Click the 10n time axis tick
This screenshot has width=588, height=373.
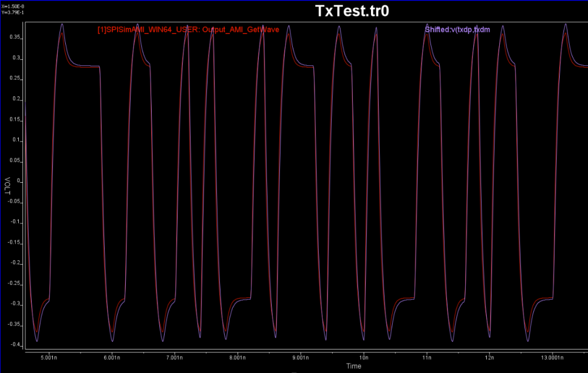coord(364,357)
